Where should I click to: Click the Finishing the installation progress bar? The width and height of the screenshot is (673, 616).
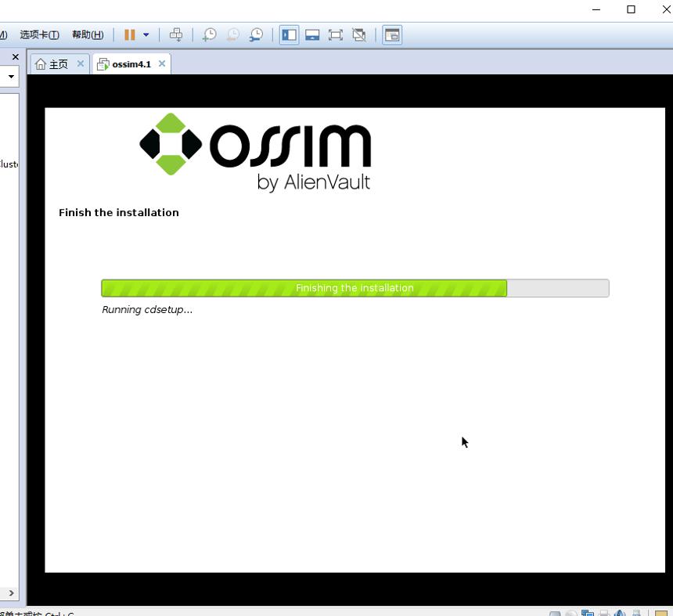tap(355, 288)
